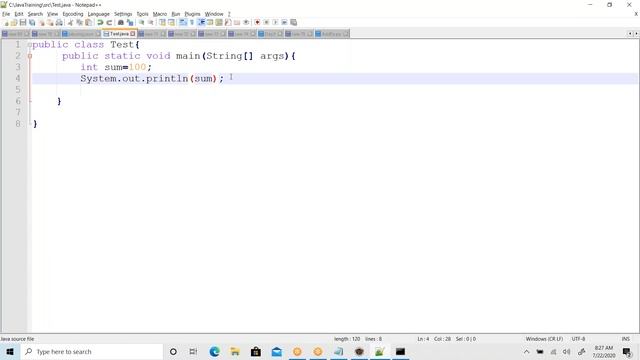
Task: Click the Close document toolbar icon
Action: point(41,22)
